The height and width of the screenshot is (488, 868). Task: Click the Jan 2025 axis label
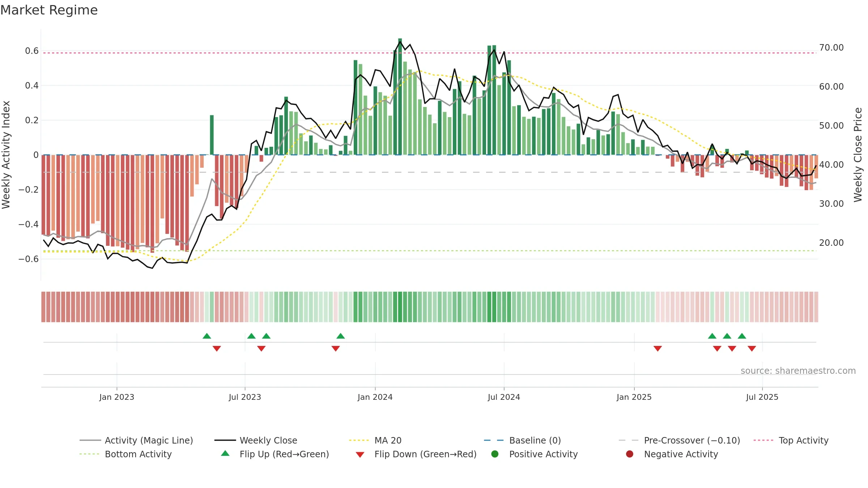634,397
